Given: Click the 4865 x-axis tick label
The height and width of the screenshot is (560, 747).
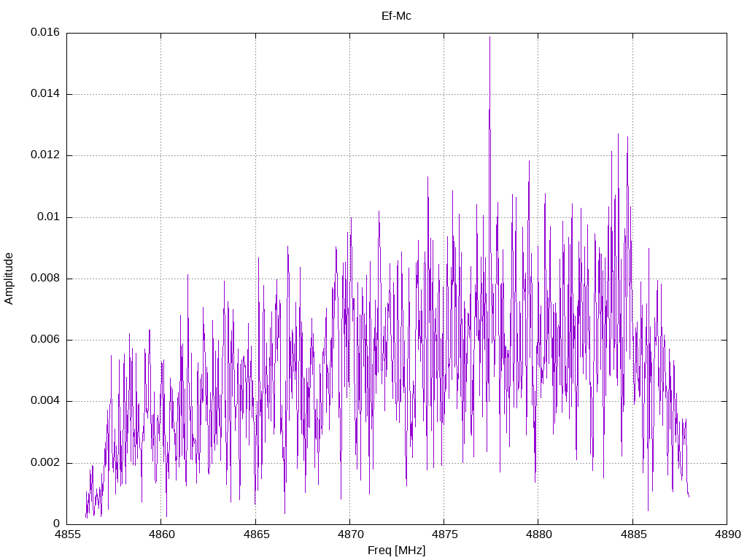Looking at the screenshot, I should (x=255, y=536).
